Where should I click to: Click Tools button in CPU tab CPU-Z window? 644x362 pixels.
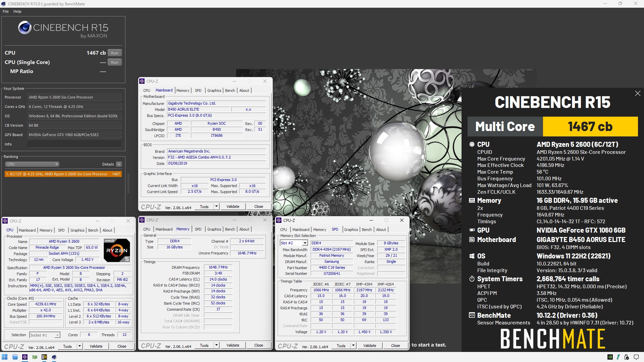pyautogui.click(x=67, y=346)
